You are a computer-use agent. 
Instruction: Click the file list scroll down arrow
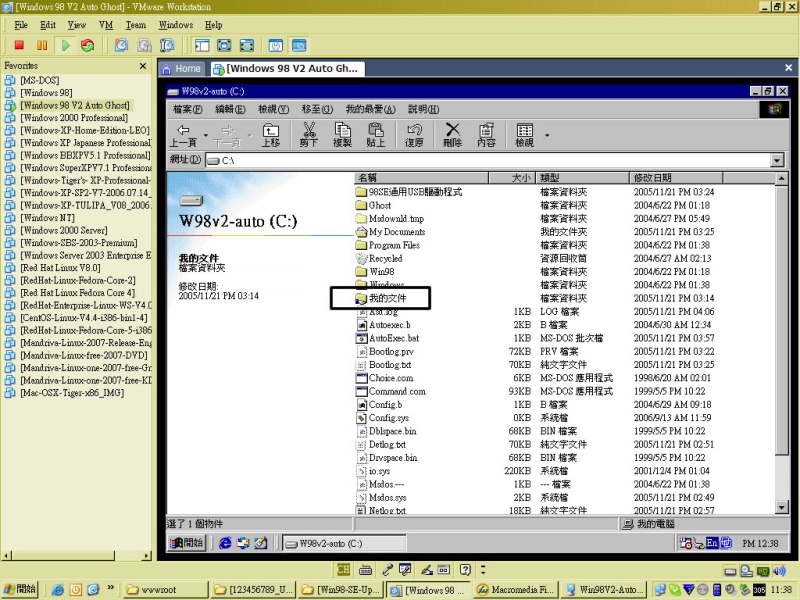[x=781, y=507]
